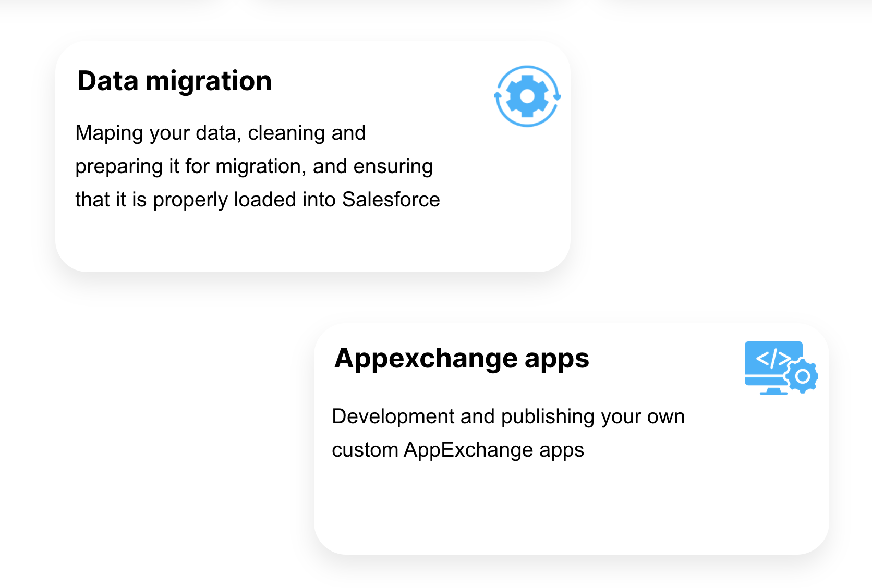Click the </> code symbol on the monitor
The image size is (872, 588).
(773, 359)
